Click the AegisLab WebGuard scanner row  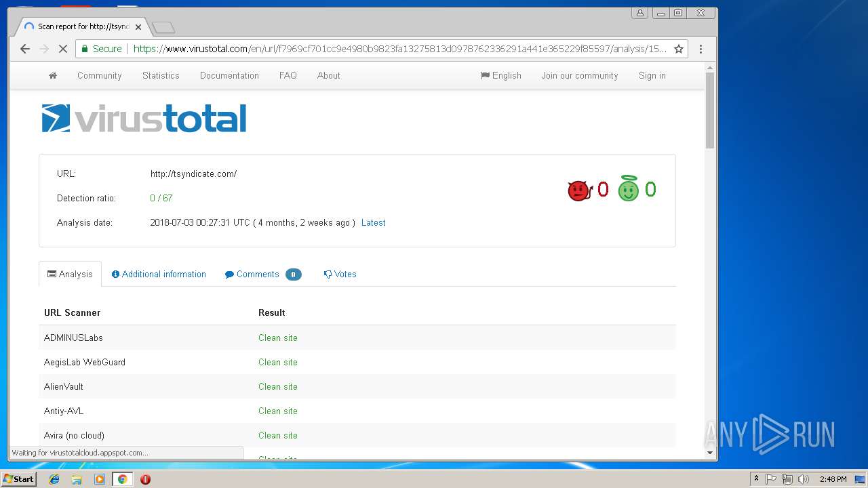(357, 362)
